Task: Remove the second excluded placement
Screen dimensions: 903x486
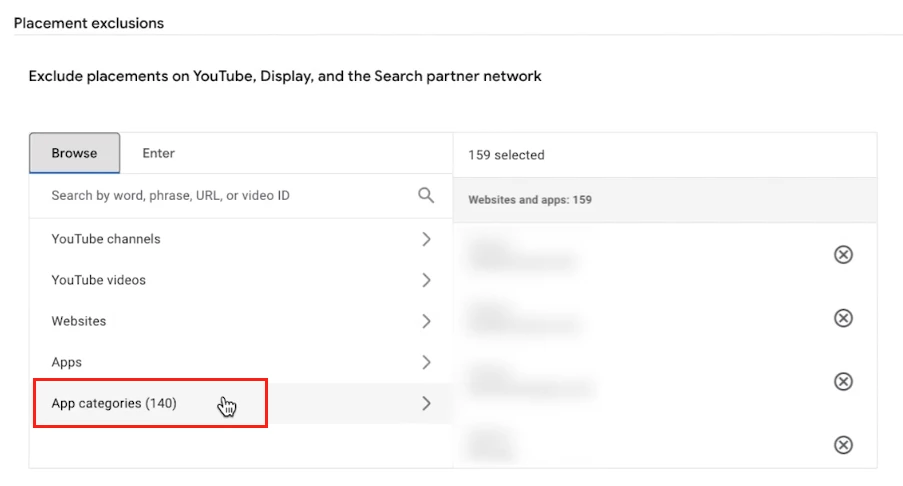Action: pyautogui.click(x=843, y=318)
